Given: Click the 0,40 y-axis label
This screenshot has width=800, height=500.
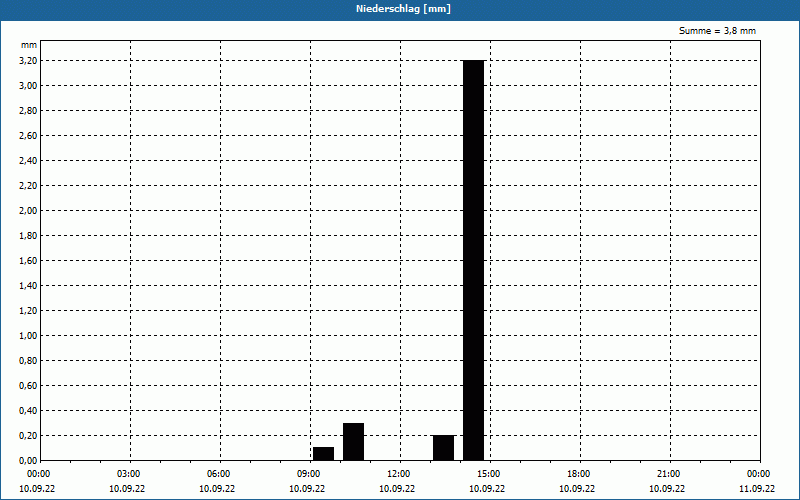Looking at the screenshot, I should [x=28, y=411].
